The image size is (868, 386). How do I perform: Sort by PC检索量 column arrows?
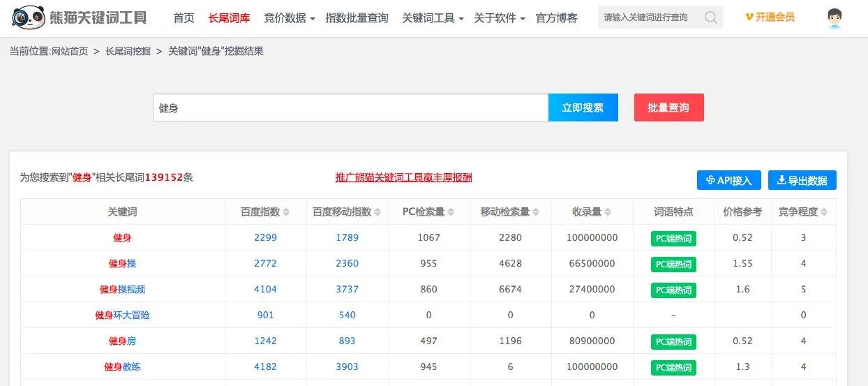click(x=451, y=212)
